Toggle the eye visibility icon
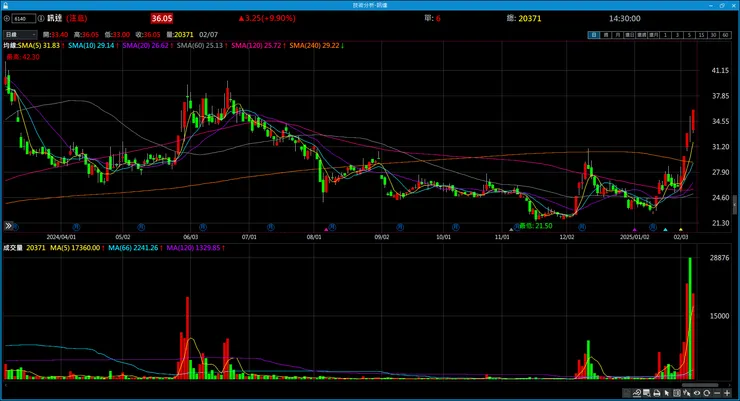740x401 pixels. click(697, 393)
